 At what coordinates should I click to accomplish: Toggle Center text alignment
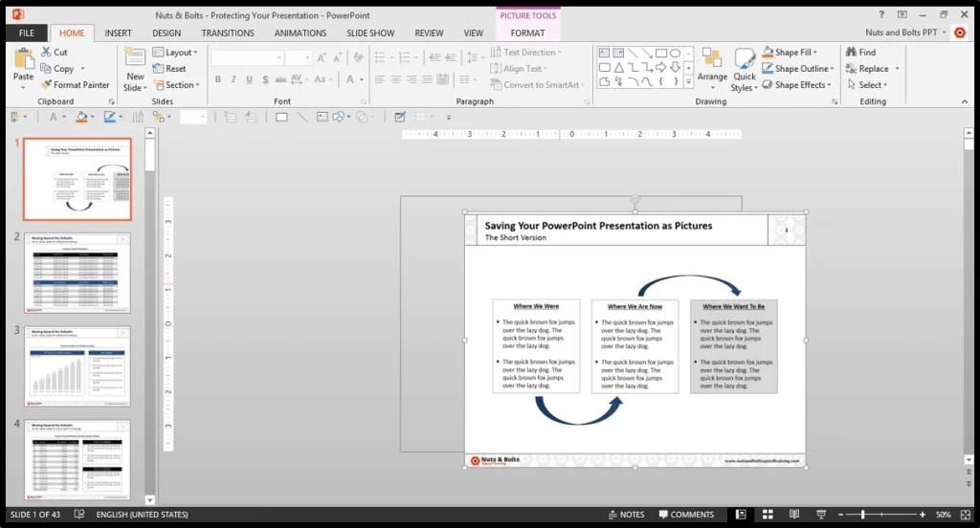(x=395, y=79)
